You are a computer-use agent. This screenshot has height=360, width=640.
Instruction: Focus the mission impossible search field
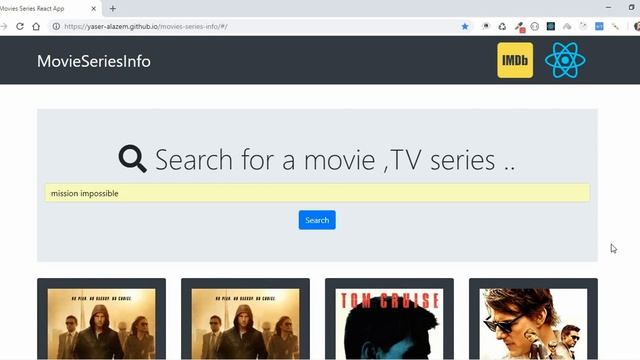point(317,193)
